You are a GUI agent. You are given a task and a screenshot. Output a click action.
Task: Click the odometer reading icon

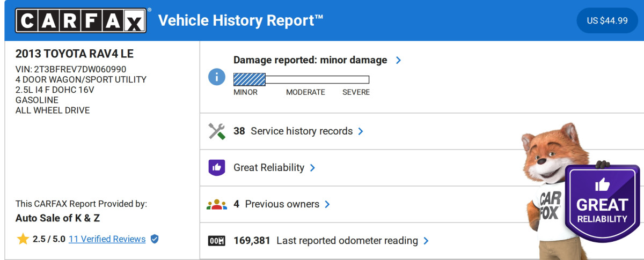pos(216,241)
